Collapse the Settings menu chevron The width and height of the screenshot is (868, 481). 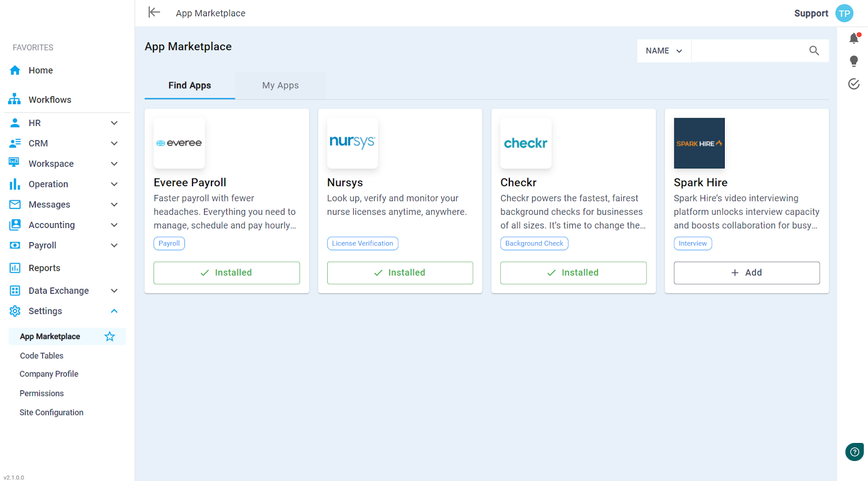pyautogui.click(x=114, y=311)
